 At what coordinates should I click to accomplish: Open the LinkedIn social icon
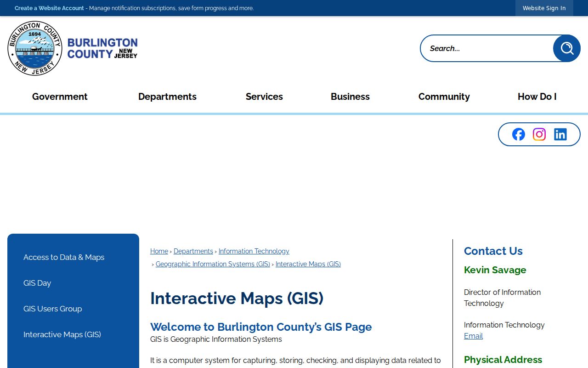(x=560, y=134)
